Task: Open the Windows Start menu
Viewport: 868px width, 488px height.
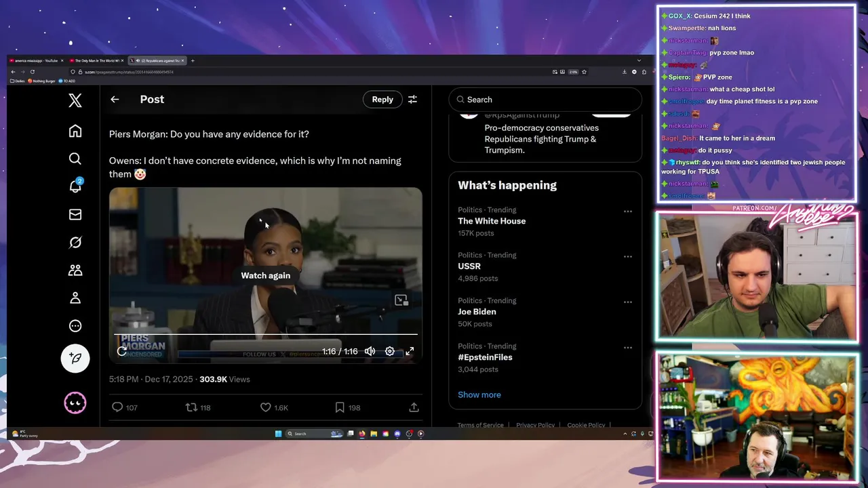Action: (278, 434)
